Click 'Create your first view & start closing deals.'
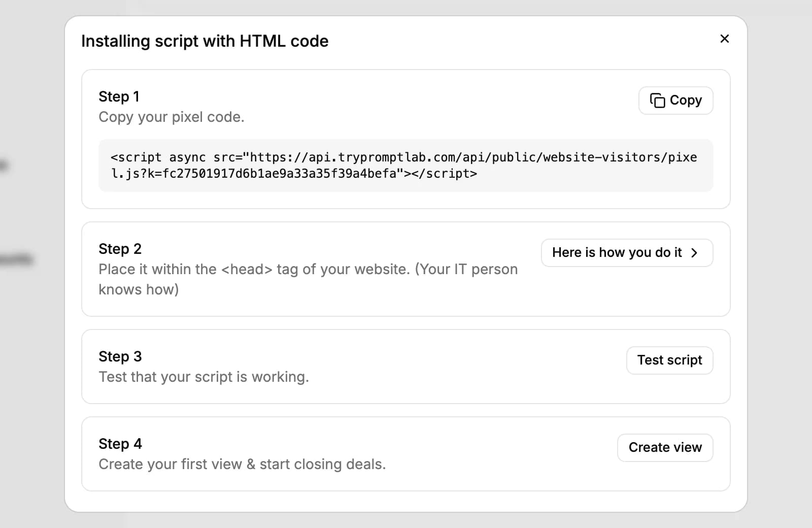 tap(242, 465)
